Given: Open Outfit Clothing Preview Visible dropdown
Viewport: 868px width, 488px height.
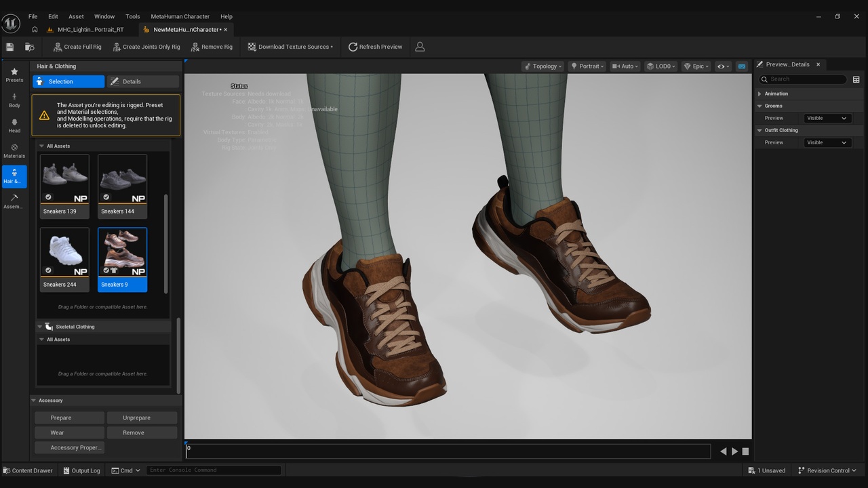Looking at the screenshot, I should point(827,142).
